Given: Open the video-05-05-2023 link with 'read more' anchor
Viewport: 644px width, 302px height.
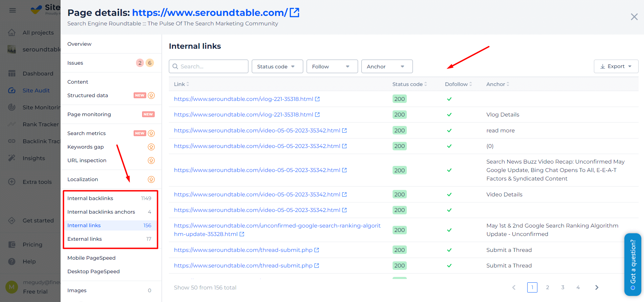Looking at the screenshot, I should [257, 130].
